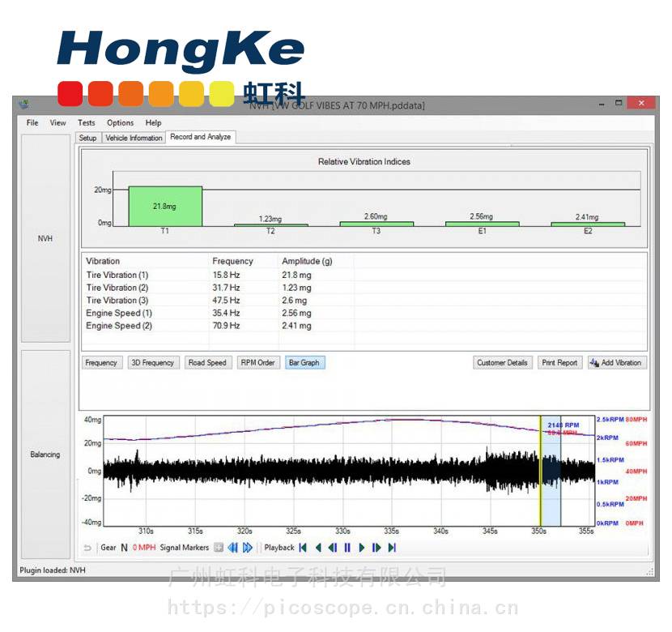Open the Options menu

pos(120,122)
